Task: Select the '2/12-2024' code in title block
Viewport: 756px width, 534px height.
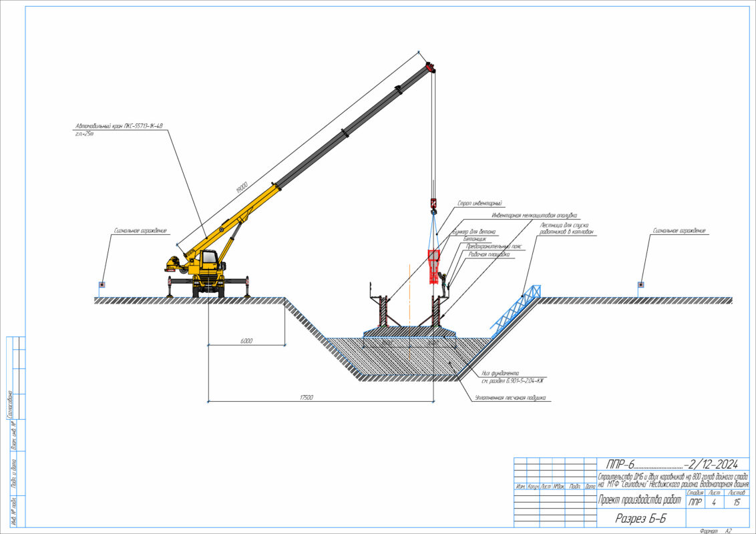Action: [x=713, y=465]
